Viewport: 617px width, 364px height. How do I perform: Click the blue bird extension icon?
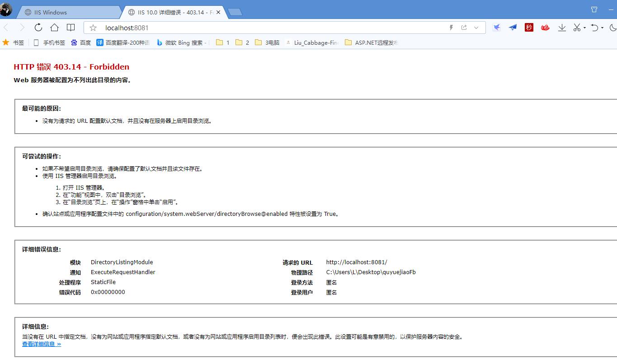click(497, 28)
